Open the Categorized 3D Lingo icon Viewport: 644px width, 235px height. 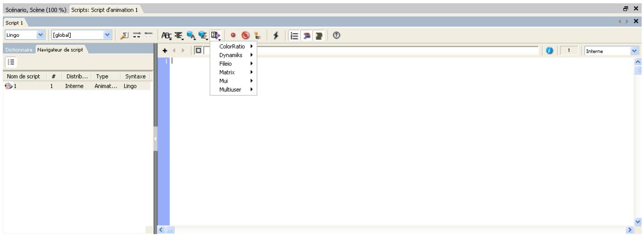204,35
